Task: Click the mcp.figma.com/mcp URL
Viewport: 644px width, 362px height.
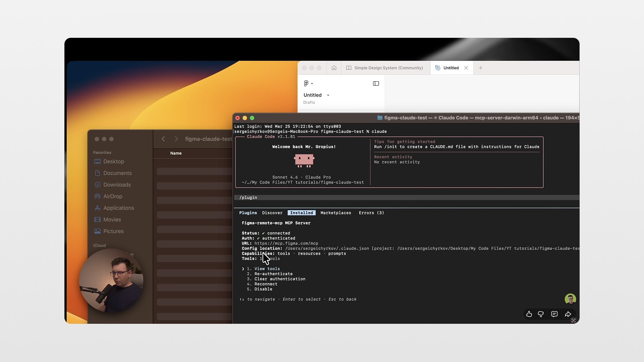Action: coord(286,243)
